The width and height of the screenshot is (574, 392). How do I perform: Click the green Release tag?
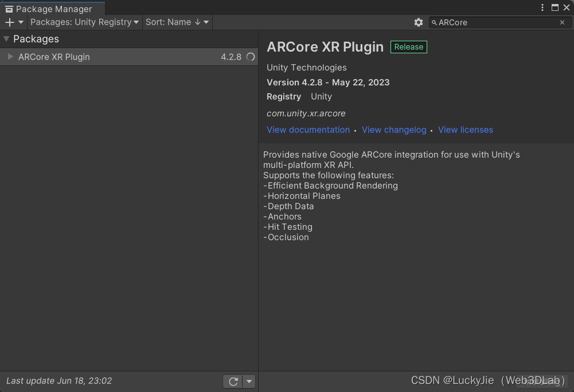tap(408, 47)
